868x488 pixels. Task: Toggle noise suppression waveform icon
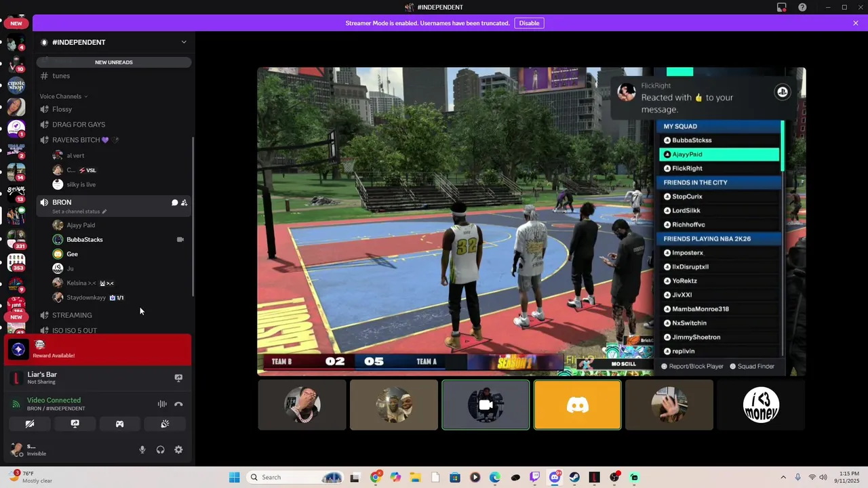[162, 404]
